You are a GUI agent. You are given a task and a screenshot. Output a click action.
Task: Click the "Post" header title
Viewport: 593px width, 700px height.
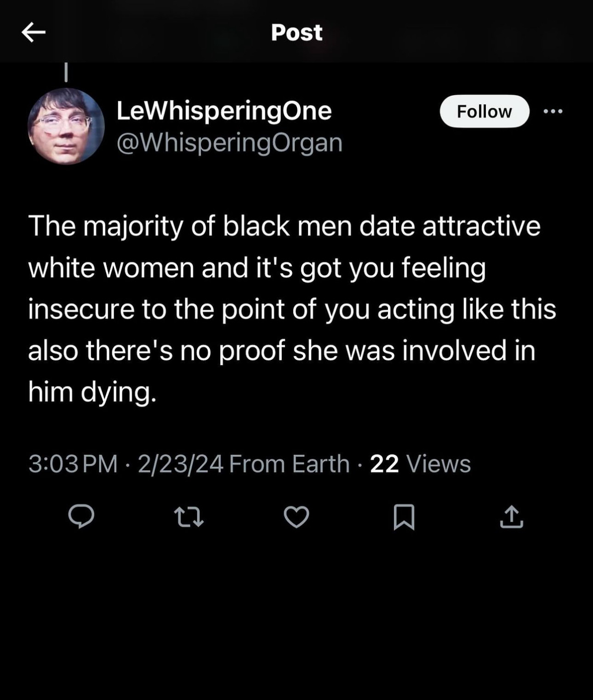coord(296,32)
